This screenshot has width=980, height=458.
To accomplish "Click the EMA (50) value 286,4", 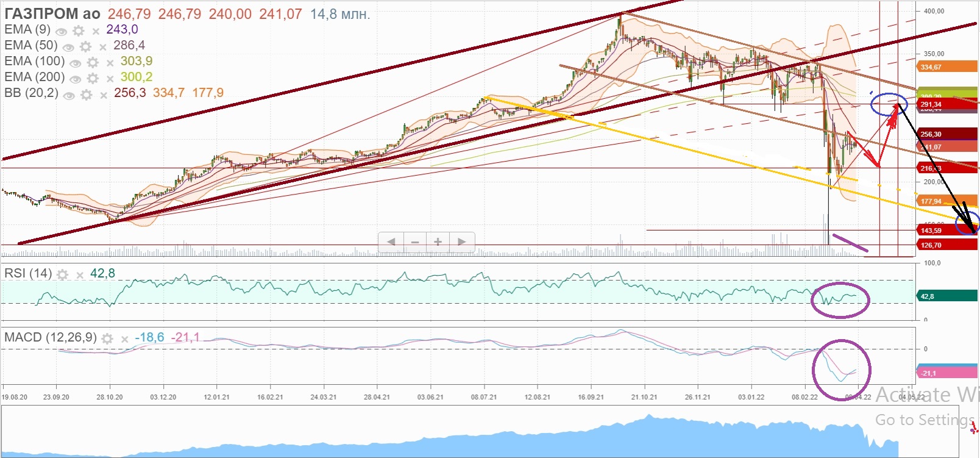I will click(129, 45).
